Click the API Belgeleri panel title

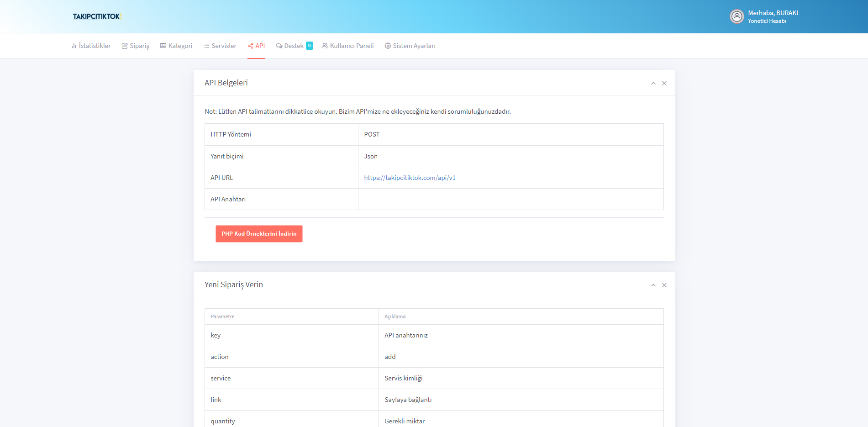point(226,83)
